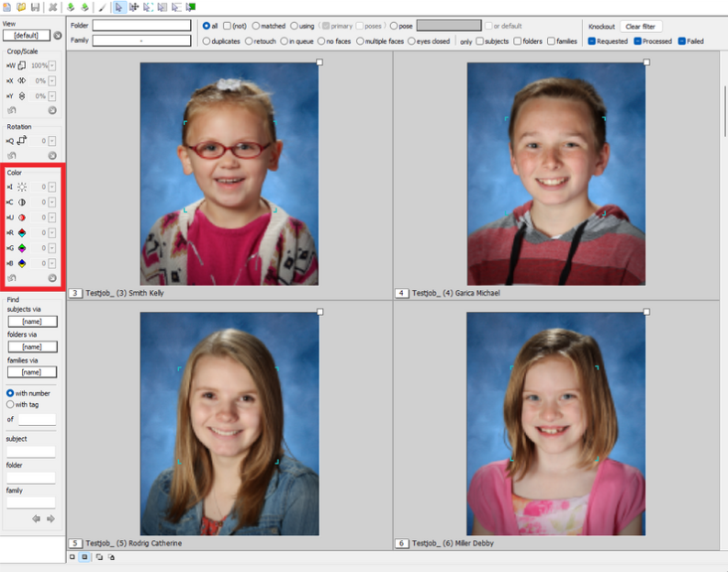Click the Folder filter input field
Screen dimensions: 728x572
(x=141, y=26)
